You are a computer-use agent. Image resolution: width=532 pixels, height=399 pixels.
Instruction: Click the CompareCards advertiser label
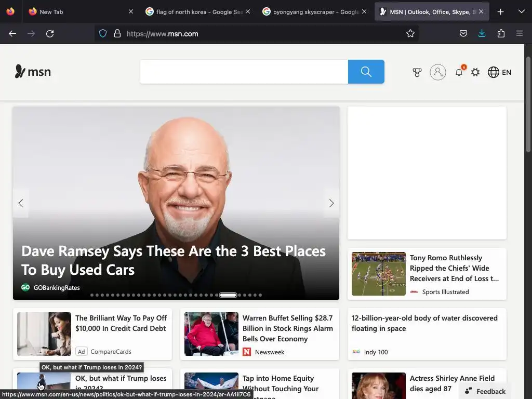[111, 352]
